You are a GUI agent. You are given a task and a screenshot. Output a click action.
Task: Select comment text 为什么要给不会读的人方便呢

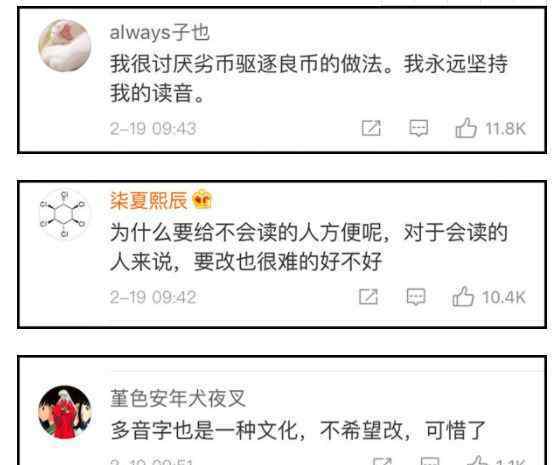click(x=309, y=247)
